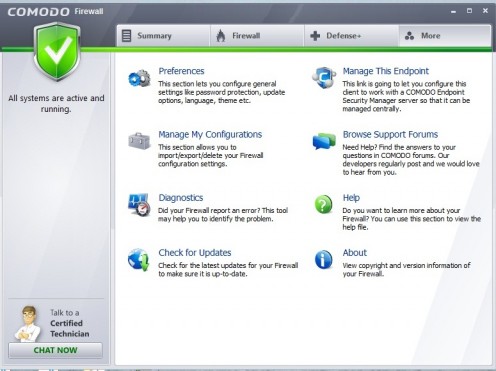496x371 pixels.
Task: Click the Browse Support Forums chat bubbles icon
Action: point(324,141)
